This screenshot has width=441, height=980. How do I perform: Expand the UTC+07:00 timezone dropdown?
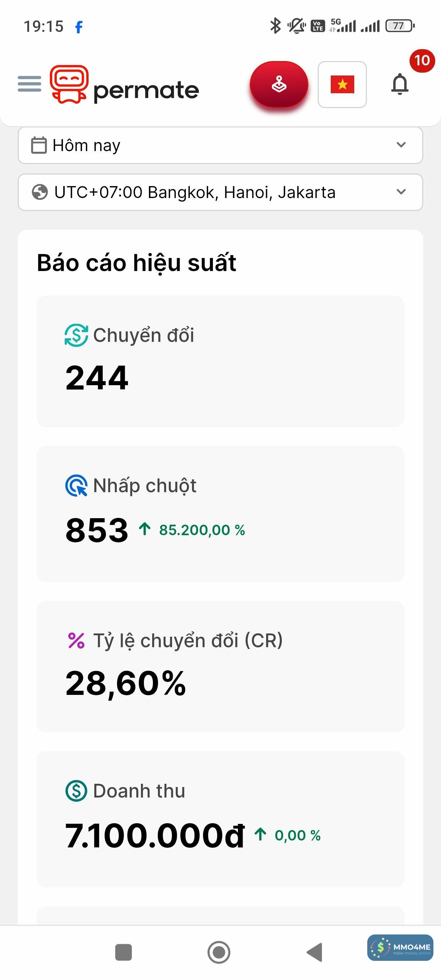coord(401,192)
